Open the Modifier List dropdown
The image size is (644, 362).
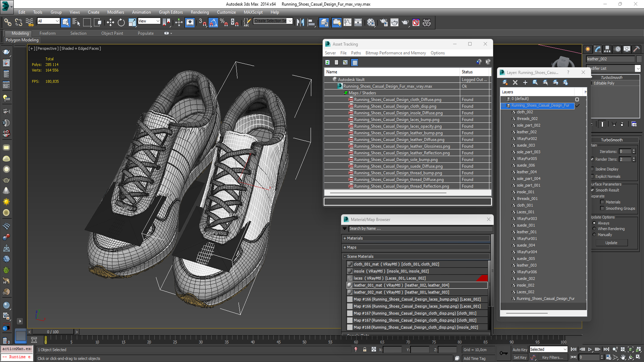tap(638, 68)
